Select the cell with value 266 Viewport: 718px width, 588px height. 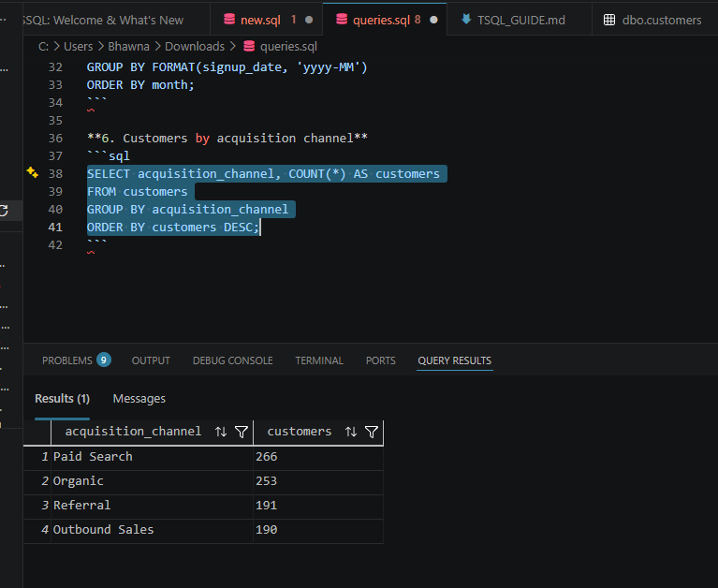[318, 457]
